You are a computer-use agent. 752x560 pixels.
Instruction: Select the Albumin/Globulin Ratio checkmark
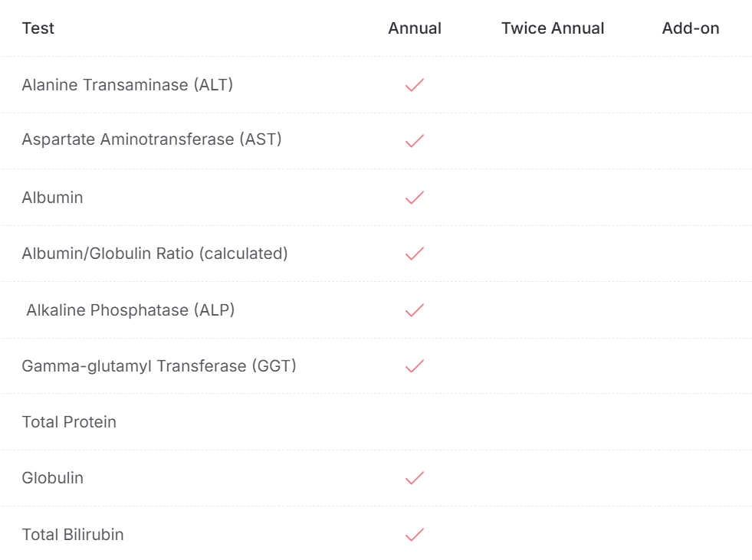(x=415, y=254)
